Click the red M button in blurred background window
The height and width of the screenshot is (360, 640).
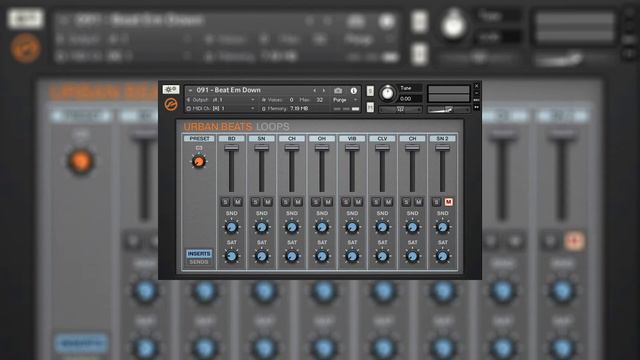point(574,241)
